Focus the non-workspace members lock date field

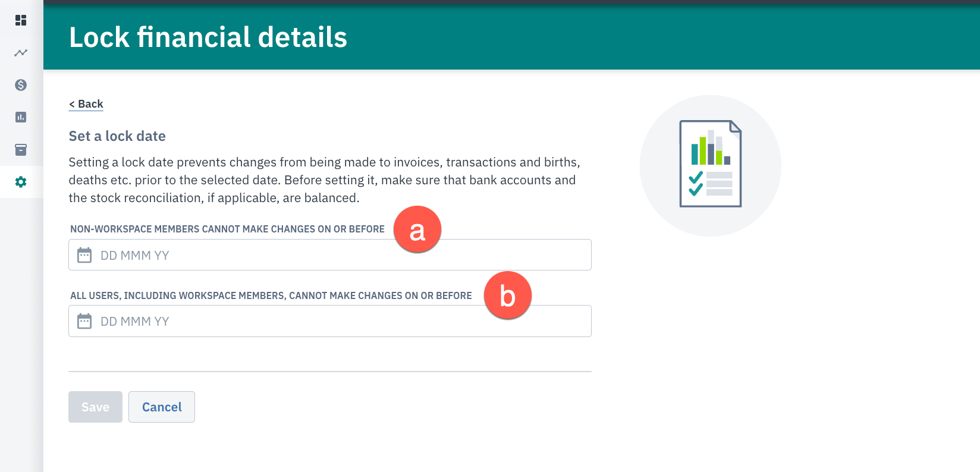[x=330, y=255]
